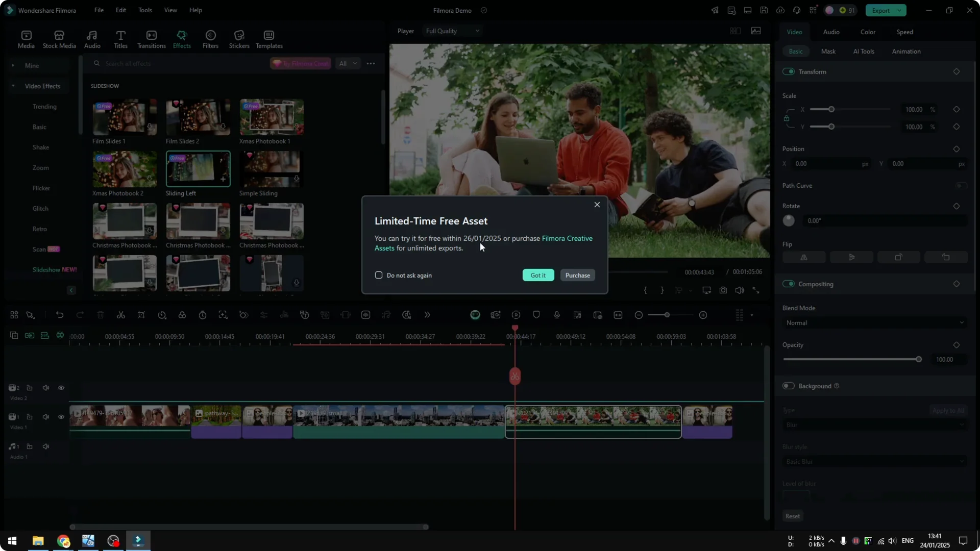This screenshot has width=980, height=551.
Task: Open the Full Quality dropdown
Action: point(453,31)
